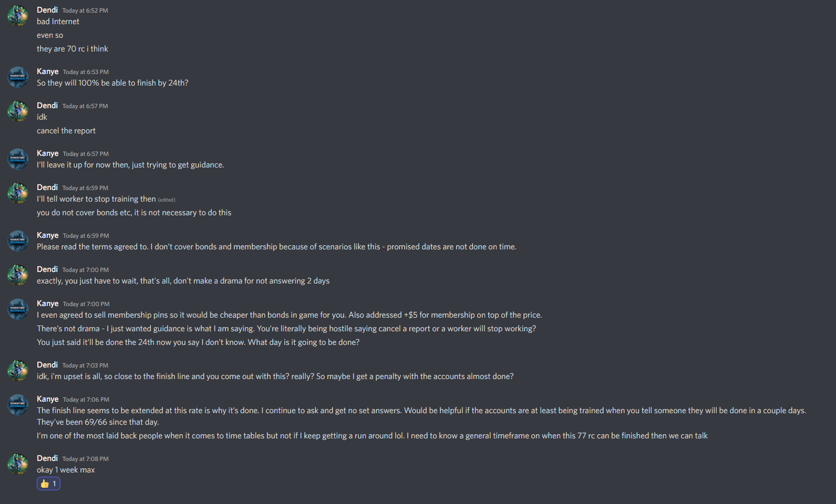Viewport: 836px width, 504px height.
Task: Click Dendi's avatar at 'okay 1 week max'
Action: [18, 464]
